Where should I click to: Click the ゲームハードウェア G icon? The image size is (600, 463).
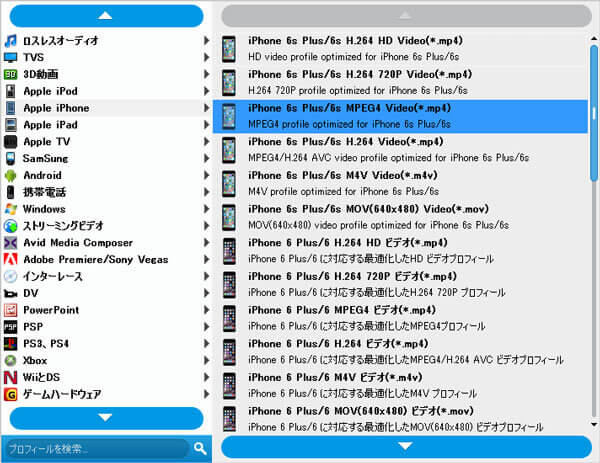click(x=11, y=394)
